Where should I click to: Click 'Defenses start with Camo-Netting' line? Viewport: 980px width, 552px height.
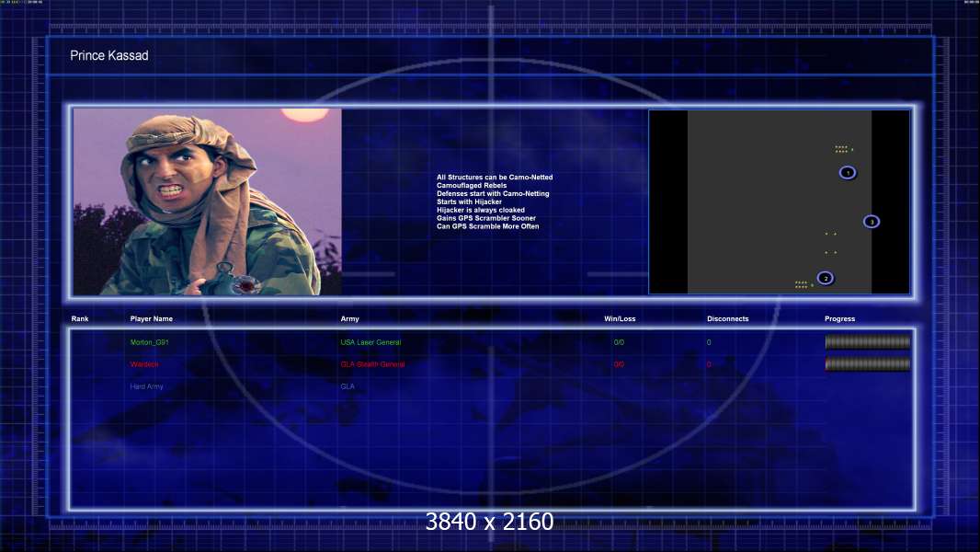493,194
